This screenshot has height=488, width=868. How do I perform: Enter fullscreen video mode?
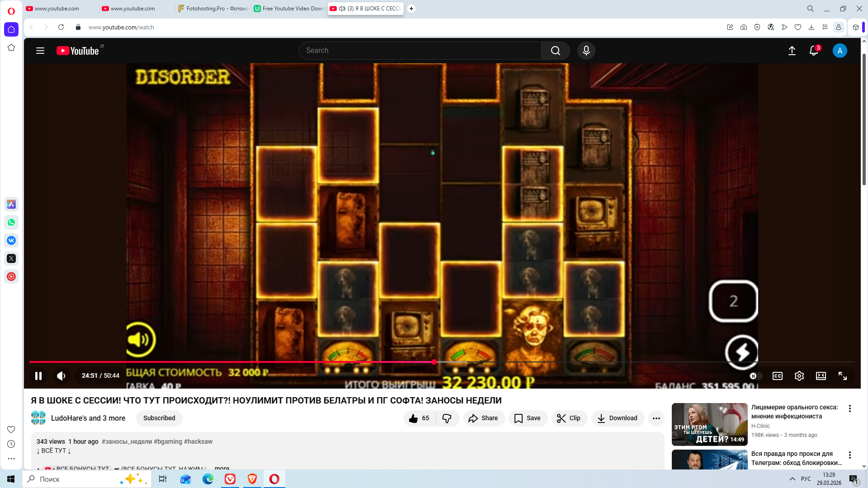tap(842, 376)
